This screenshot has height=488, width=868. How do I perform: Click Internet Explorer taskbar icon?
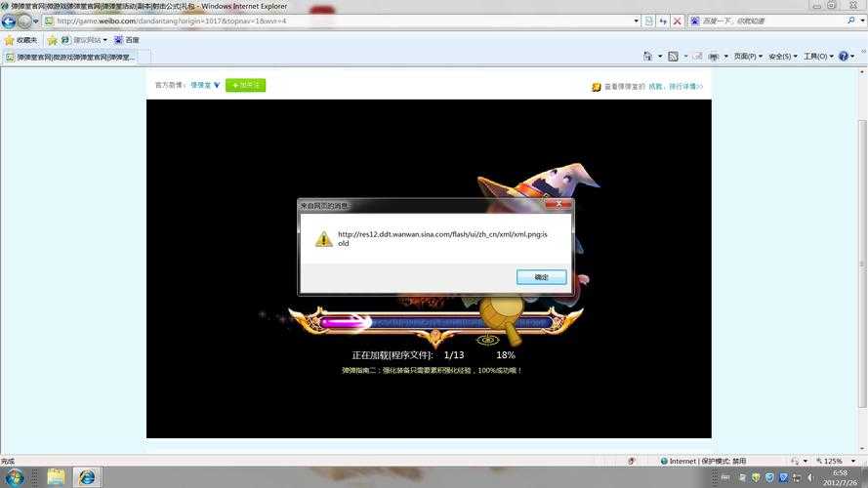click(86, 477)
